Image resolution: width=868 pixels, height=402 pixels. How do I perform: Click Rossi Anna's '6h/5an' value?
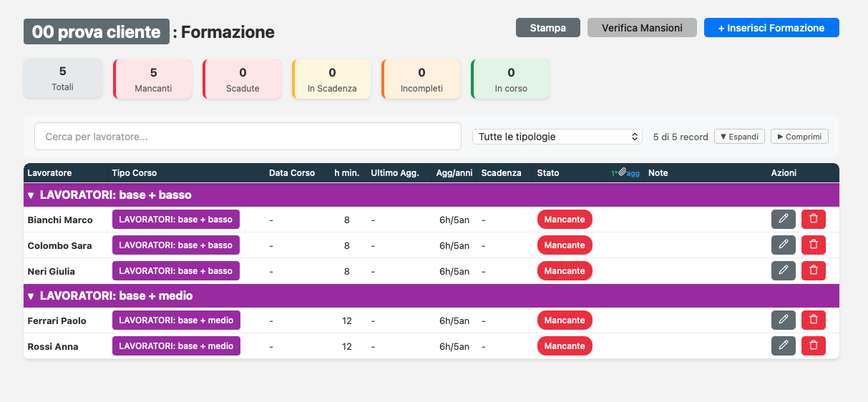454,347
